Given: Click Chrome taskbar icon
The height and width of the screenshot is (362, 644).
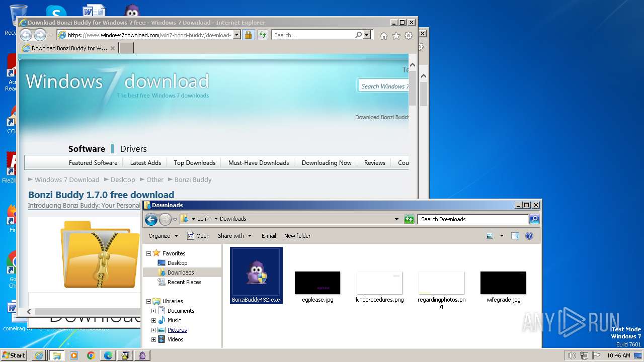Looking at the screenshot, I should tap(91, 355).
